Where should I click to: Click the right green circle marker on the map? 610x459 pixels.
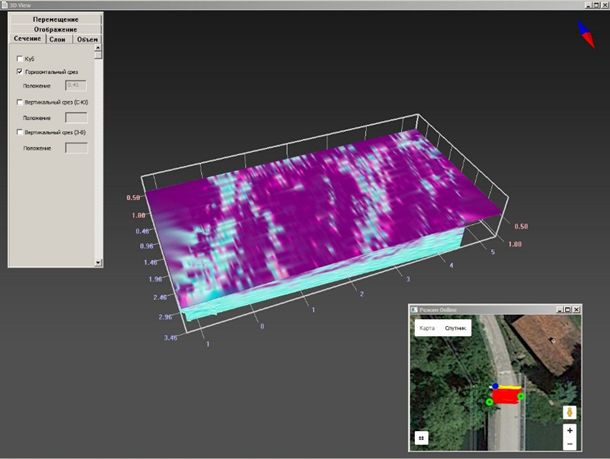pos(521,397)
